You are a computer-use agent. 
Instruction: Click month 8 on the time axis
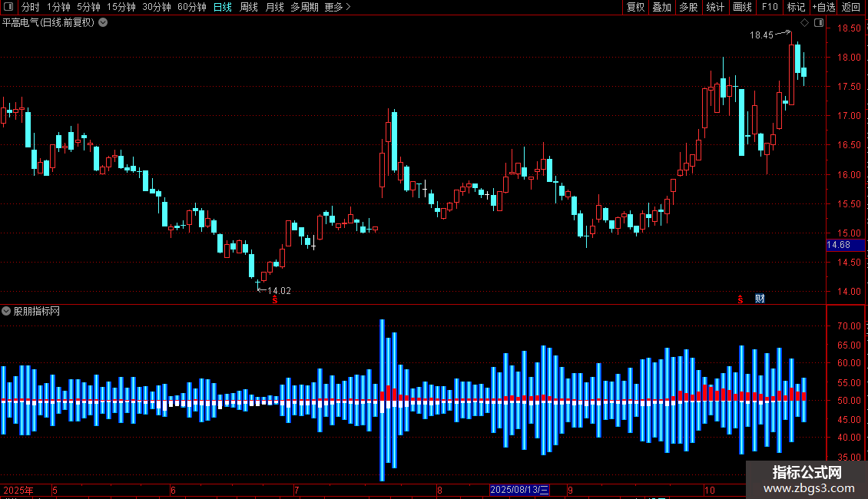pyautogui.click(x=439, y=490)
